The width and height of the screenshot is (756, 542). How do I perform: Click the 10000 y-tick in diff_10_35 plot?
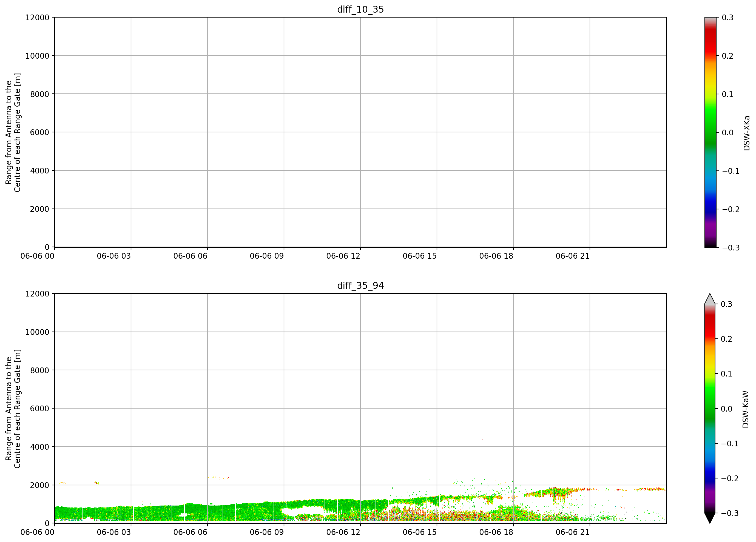pyautogui.click(x=37, y=56)
